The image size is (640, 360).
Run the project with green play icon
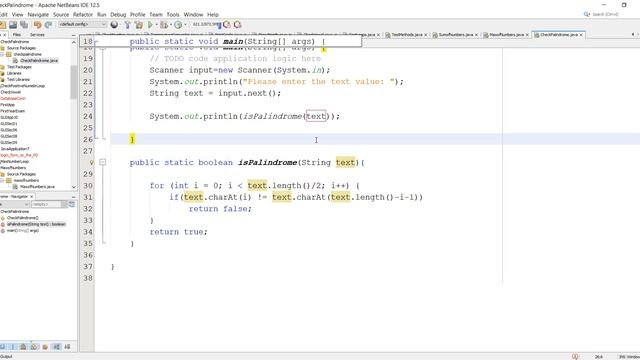coord(150,25)
